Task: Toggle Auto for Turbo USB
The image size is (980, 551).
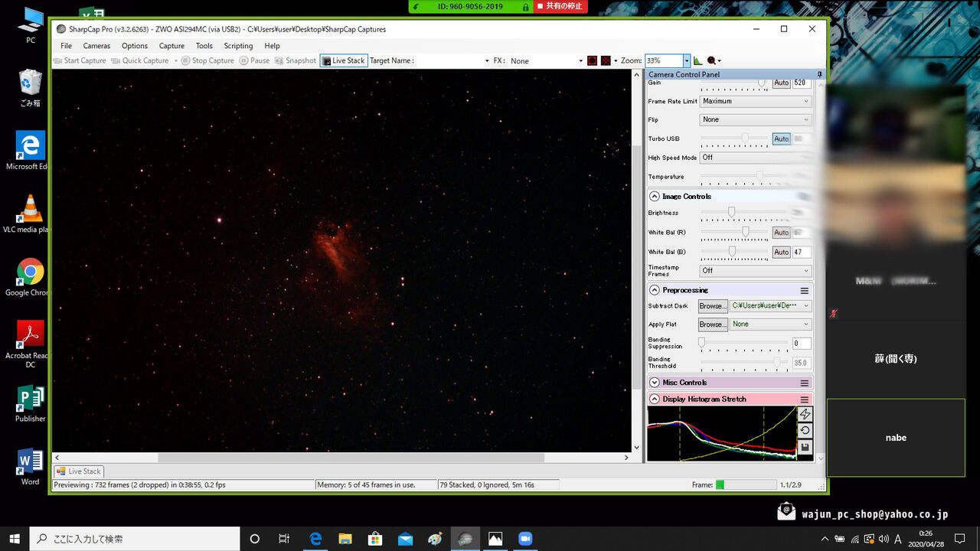Action: [781, 139]
